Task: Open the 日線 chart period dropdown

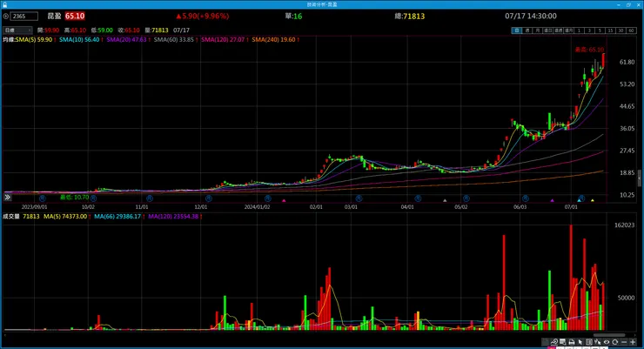Action: tap(17, 30)
